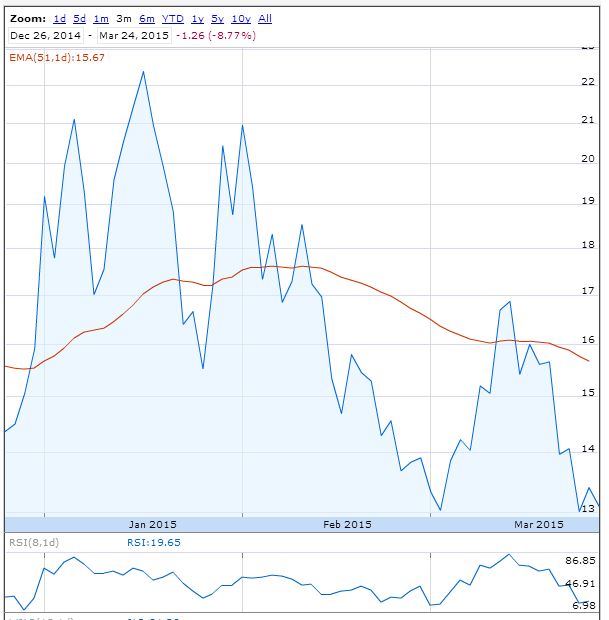Screen dimensions: 609x620
Task: Select the 1d zoom range
Action: tap(60, 19)
